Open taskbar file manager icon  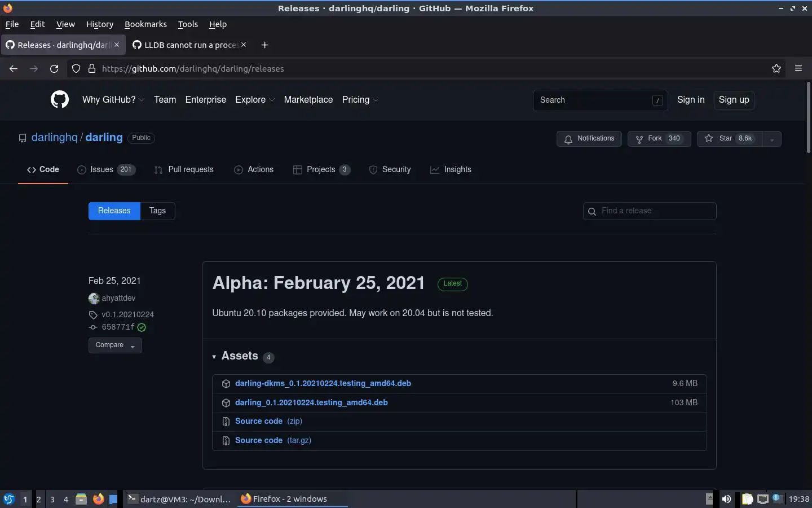[x=81, y=499]
